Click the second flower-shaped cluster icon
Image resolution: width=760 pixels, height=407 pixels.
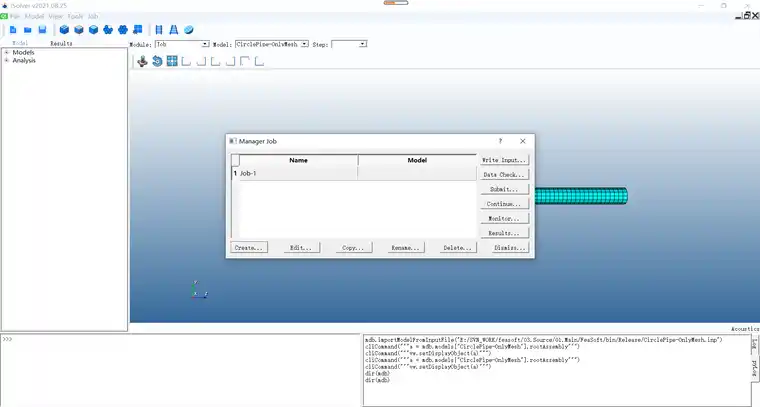point(123,30)
